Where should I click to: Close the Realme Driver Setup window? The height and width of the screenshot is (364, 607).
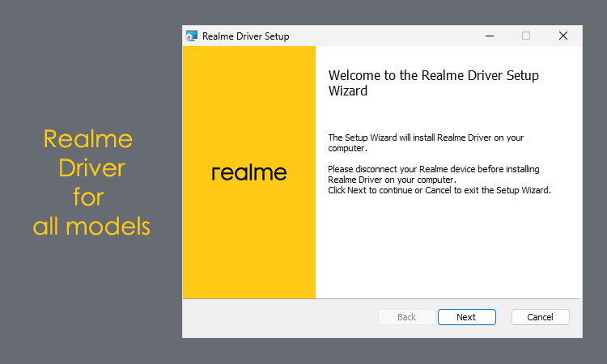tap(563, 36)
